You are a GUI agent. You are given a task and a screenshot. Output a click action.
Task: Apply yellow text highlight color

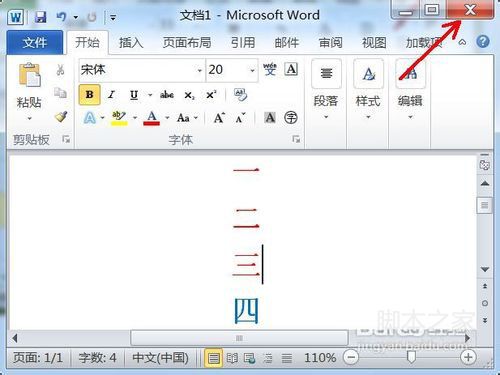(119, 118)
